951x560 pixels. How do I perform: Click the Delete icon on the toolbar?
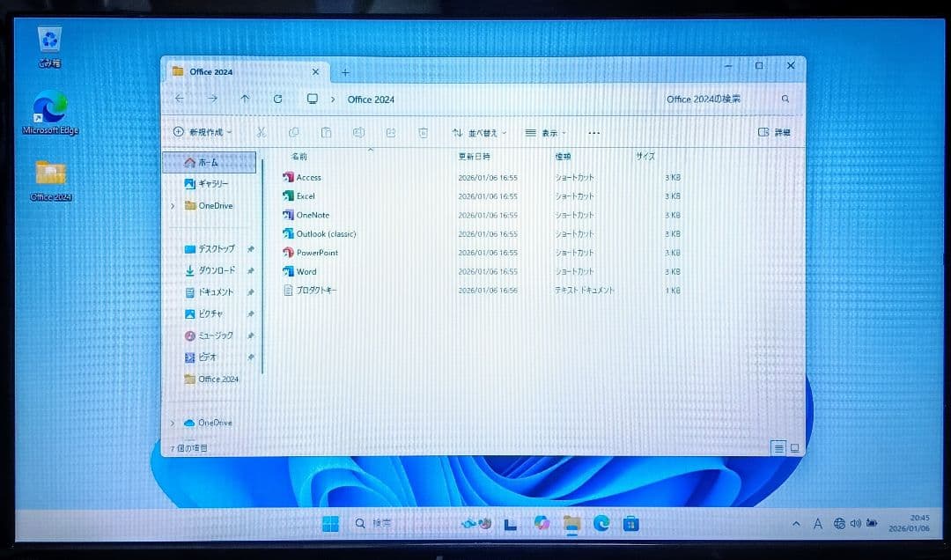424,132
